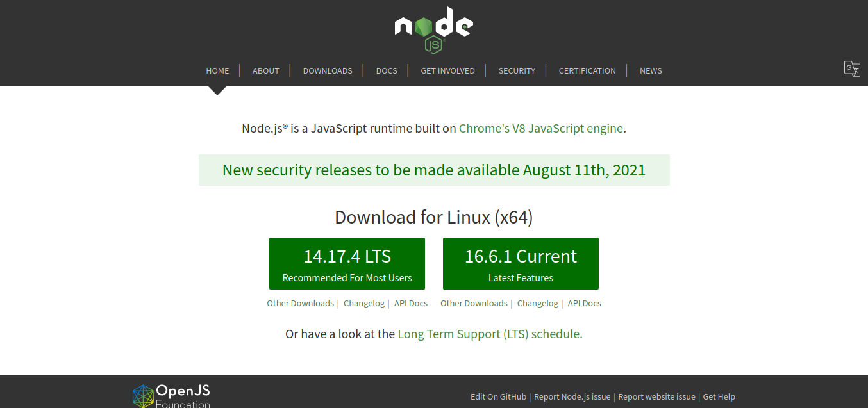Click the OpenJS Foundation logo
Screen dimensions: 868x408
coord(171,395)
